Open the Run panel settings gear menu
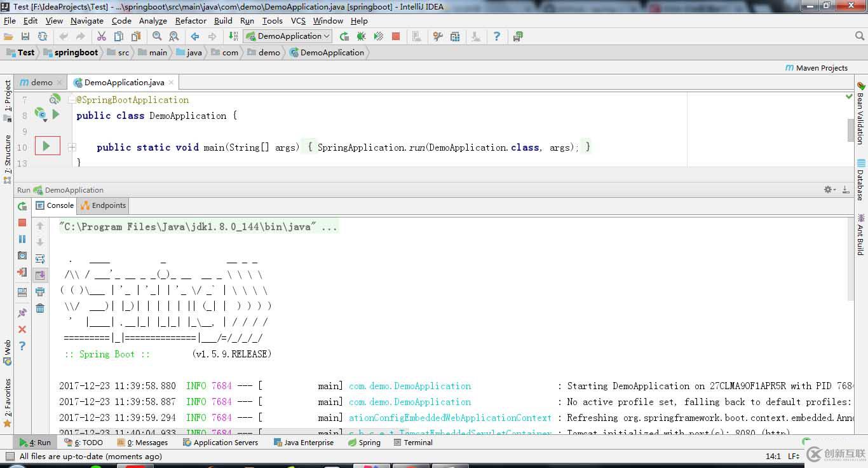This screenshot has width=868, height=468. (829, 189)
